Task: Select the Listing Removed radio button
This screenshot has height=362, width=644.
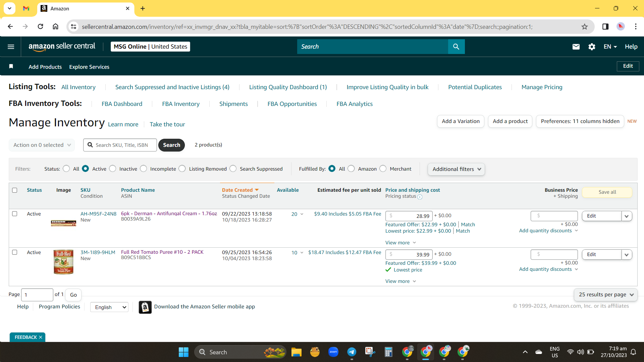Action: coord(182,169)
